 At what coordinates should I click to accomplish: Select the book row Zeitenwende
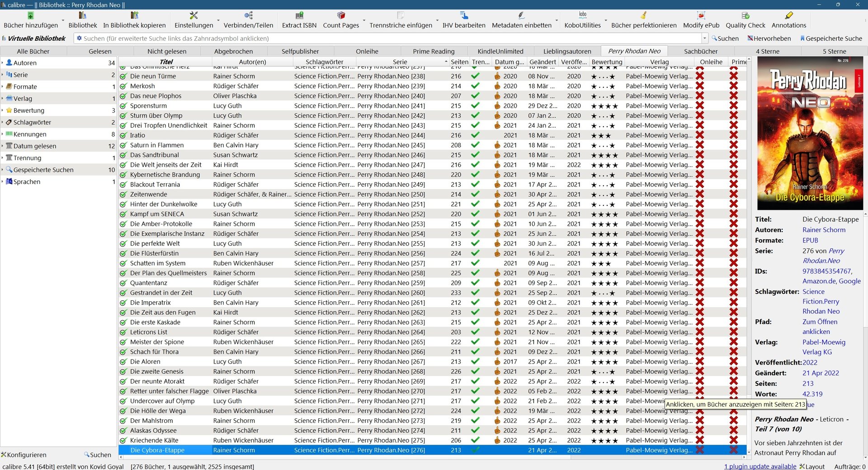pyautogui.click(x=432, y=194)
